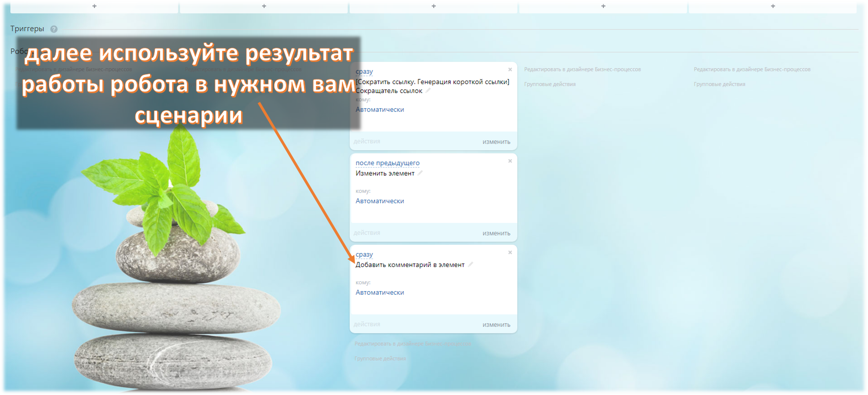868x395 pixels.
Task: Click Групповые действия below the robot cards
Action: point(380,358)
